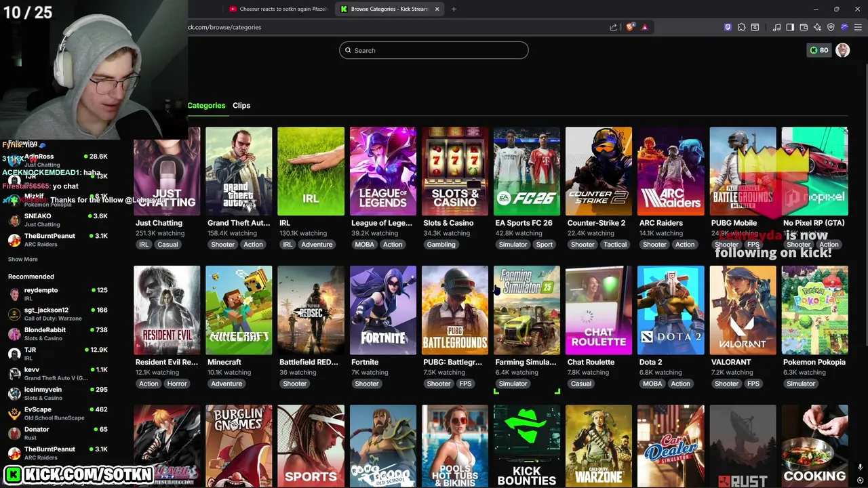Open the VALORANT category thumbnail
Image resolution: width=868 pixels, height=488 pixels.
pos(743,310)
